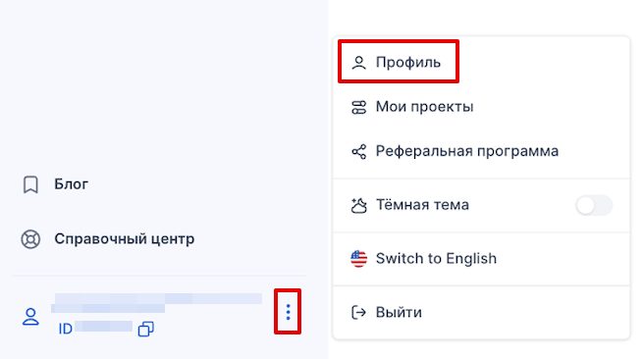Click the share icon beside Реферальная программа
644x359 pixels.
pyautogui.click(x=358, y=152)
